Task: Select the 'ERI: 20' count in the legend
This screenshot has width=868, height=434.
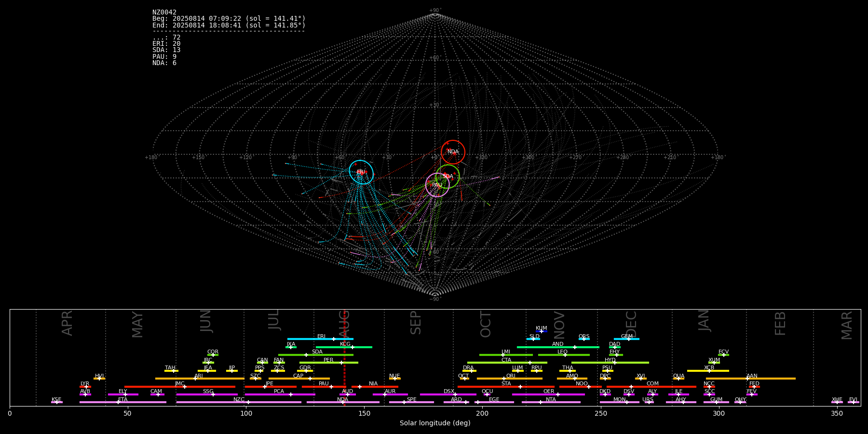Action: pos(166,44)
